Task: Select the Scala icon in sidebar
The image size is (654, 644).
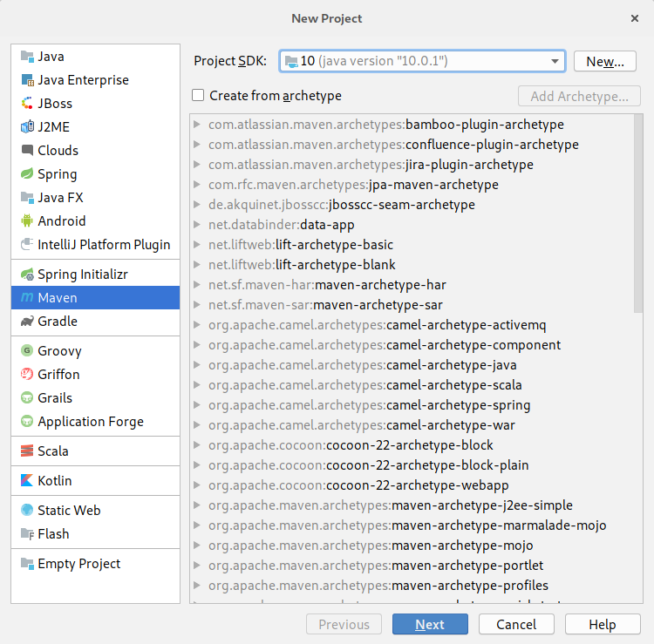Action: pyautogui.click(x=26, y=451)
